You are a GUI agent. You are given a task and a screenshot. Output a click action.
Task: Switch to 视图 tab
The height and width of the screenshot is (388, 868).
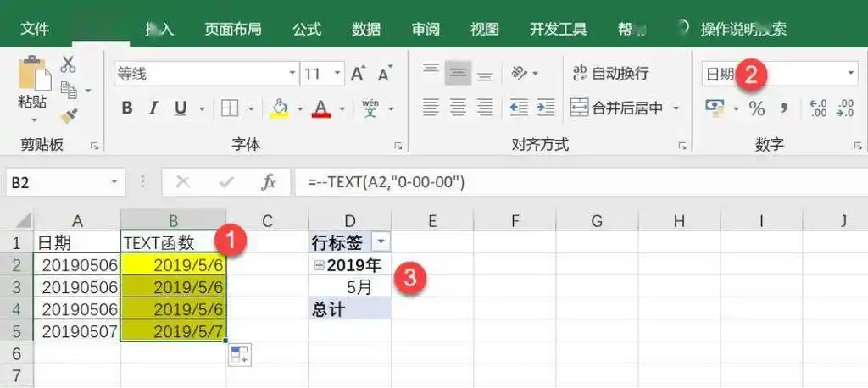[x=484, y=29]
